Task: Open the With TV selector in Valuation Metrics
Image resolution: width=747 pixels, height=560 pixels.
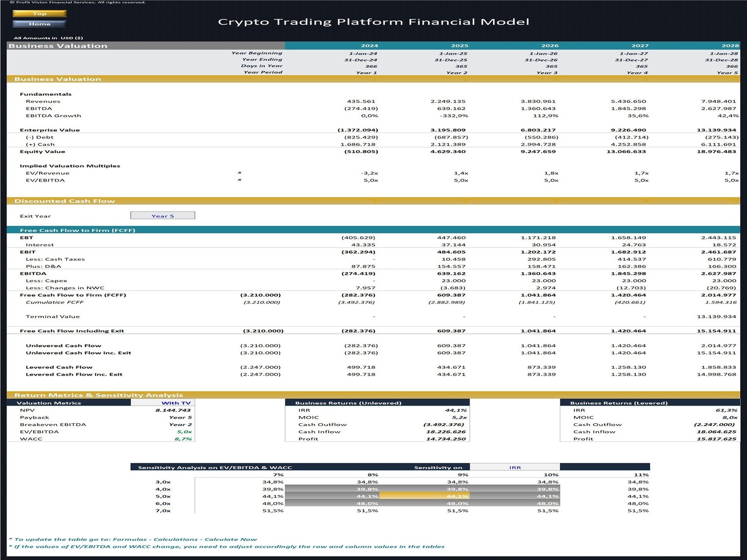Action: 162,403
